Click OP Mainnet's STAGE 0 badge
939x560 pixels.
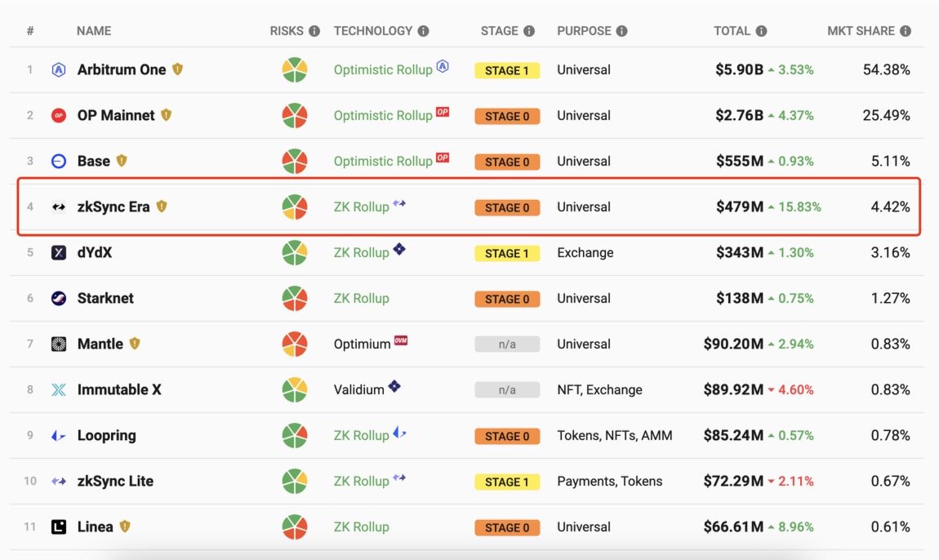(x=507, y=116)
